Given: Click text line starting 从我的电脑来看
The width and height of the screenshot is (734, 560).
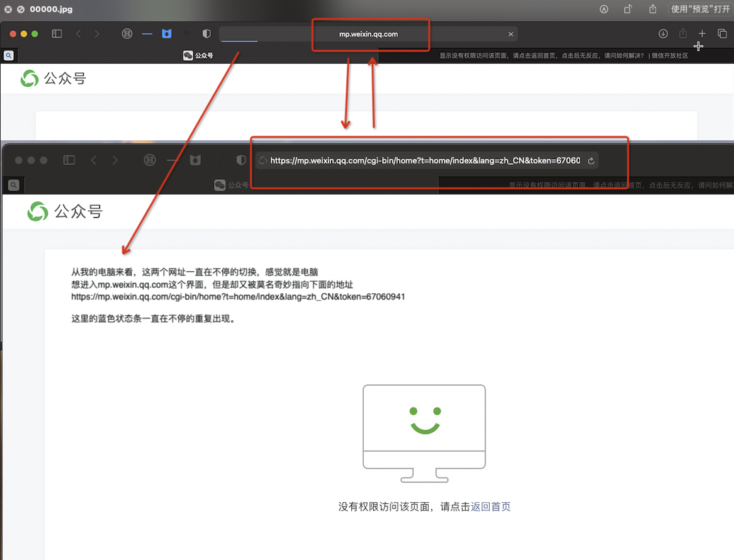Looking at the screenshot, I should tap(195, 272).
